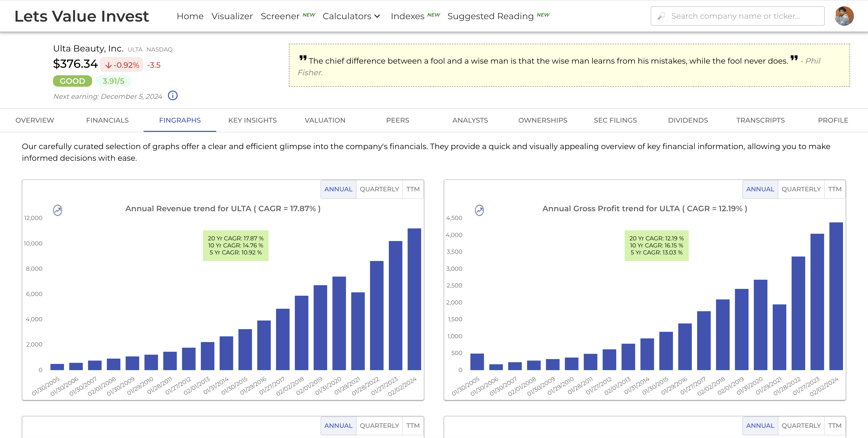Switch to the Profile tab
This screenshot has height=438, width=868.
(833, 120)
